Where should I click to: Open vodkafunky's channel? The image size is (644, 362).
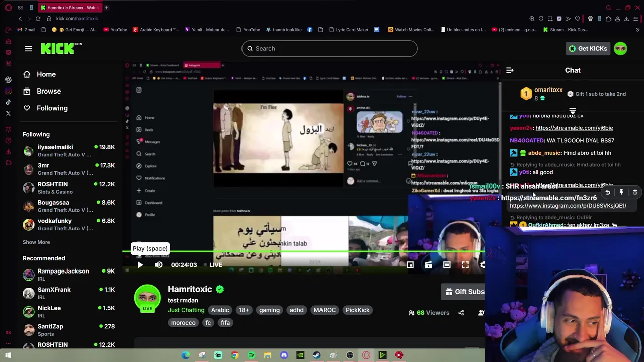click(69, 224)
